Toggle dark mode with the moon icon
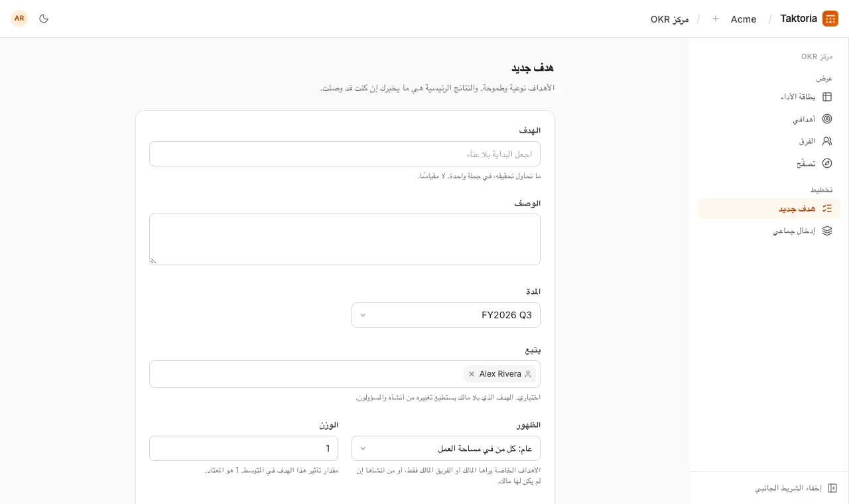The width and height of the screenshot is (849, 504). 44,19
